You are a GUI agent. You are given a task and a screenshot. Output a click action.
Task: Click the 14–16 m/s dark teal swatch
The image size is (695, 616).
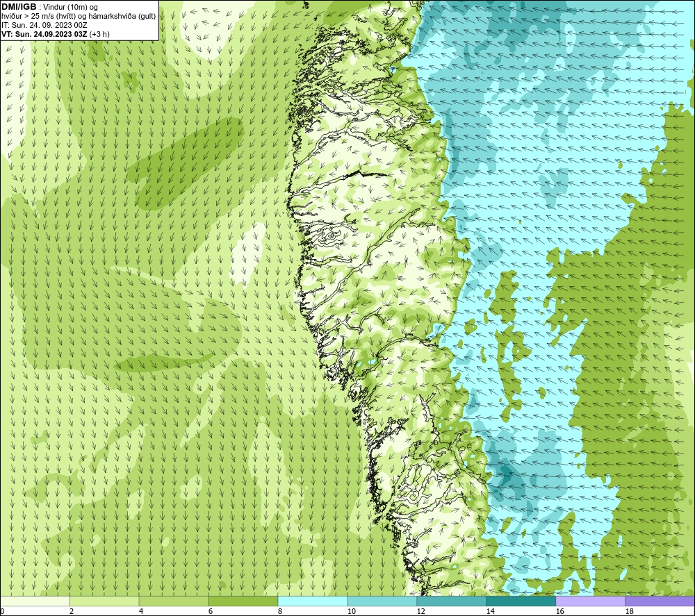[521, 601]
